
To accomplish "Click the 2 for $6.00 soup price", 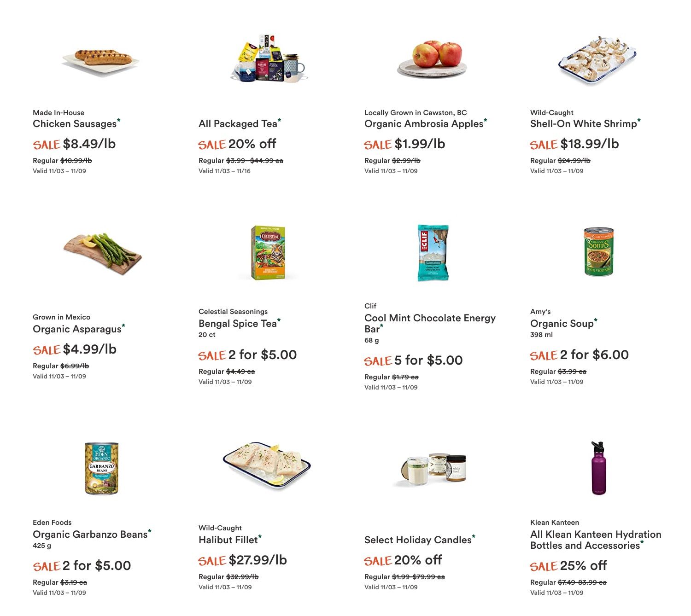I will pos(594,355).
